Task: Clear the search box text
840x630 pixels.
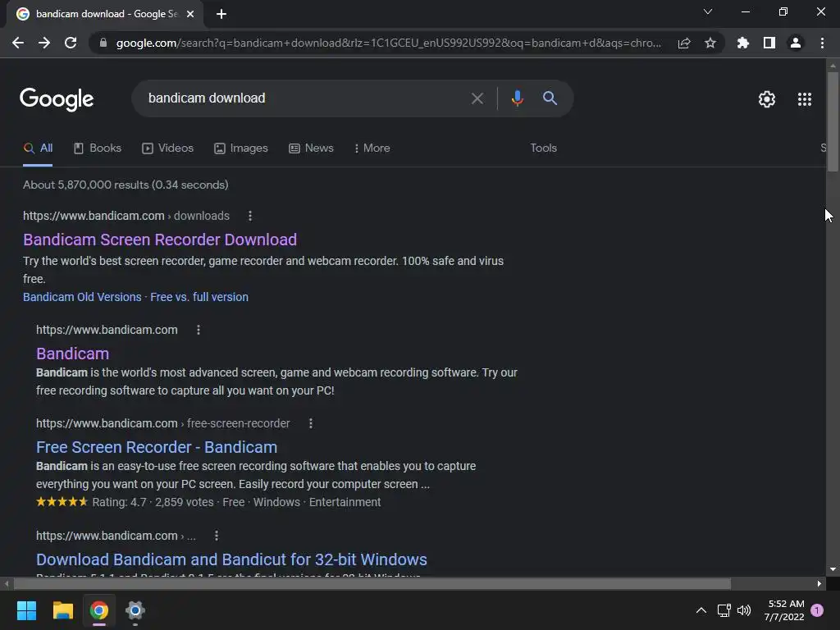Action: point(477,98)
